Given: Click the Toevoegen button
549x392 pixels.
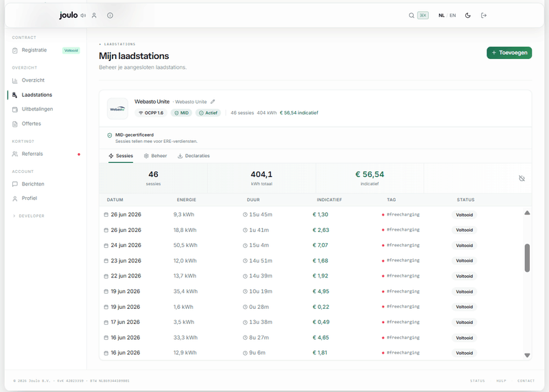Looking at the screenshot, I should [509, 53].
